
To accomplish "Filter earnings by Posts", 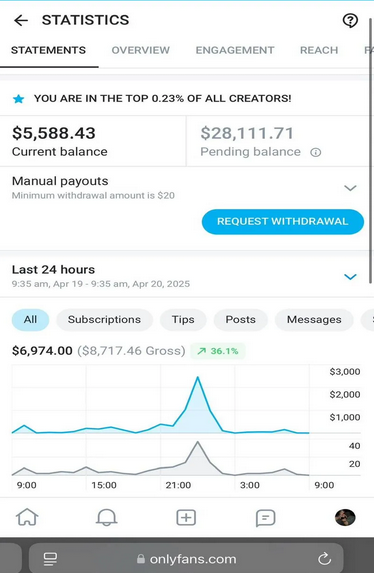I will [240, 320].
